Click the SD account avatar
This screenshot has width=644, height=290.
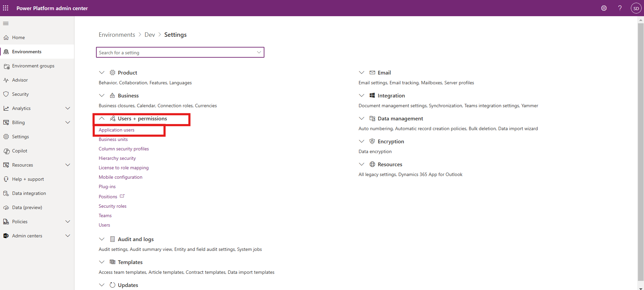coord(636,8)
